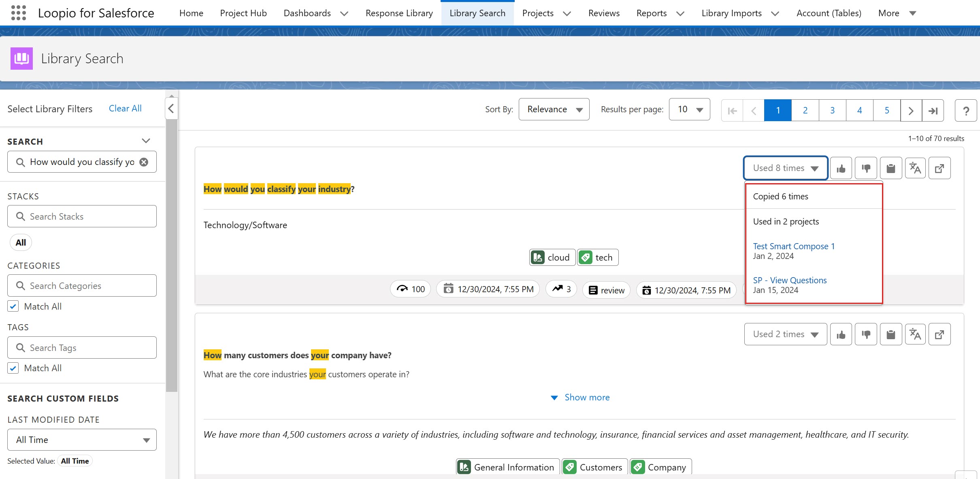The image size is (980, 479).
Task: Click the freshness score 100 pill
Action: [x=411, y=289]
